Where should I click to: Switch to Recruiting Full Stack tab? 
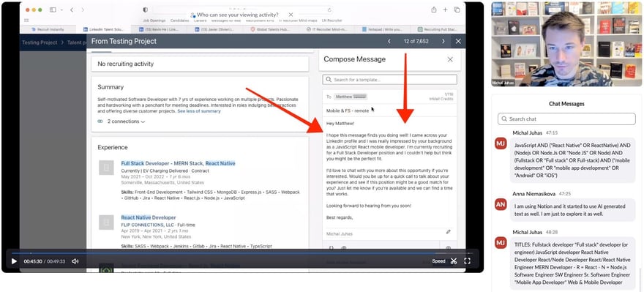tap(438, 29)
